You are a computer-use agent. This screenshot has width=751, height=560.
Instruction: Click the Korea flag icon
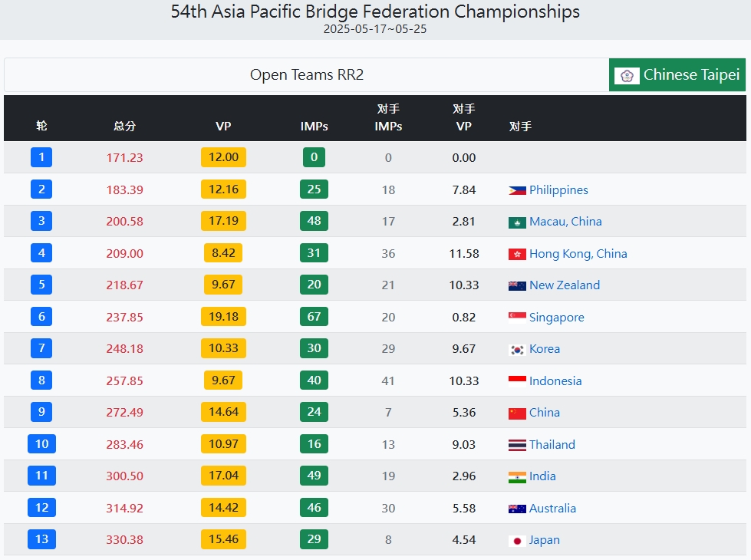pos(517,350)
